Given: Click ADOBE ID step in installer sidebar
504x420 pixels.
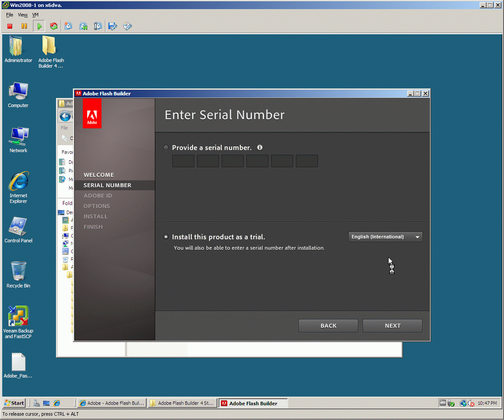Looking at the screenshot, I should [x=98, y=196].
